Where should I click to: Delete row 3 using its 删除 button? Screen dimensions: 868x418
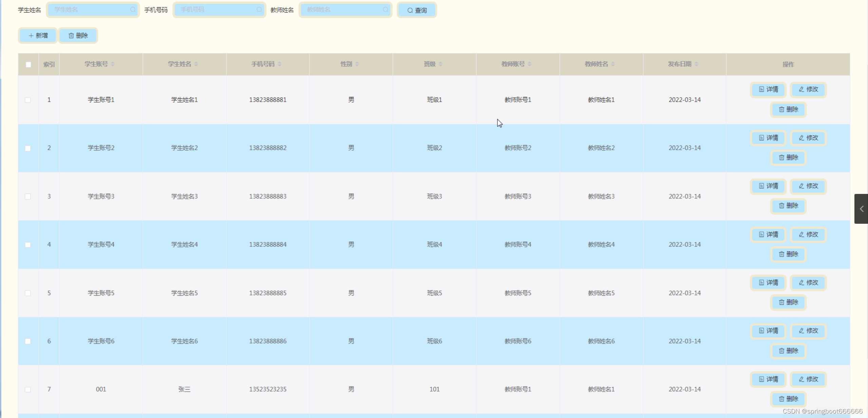coord(788,206)
